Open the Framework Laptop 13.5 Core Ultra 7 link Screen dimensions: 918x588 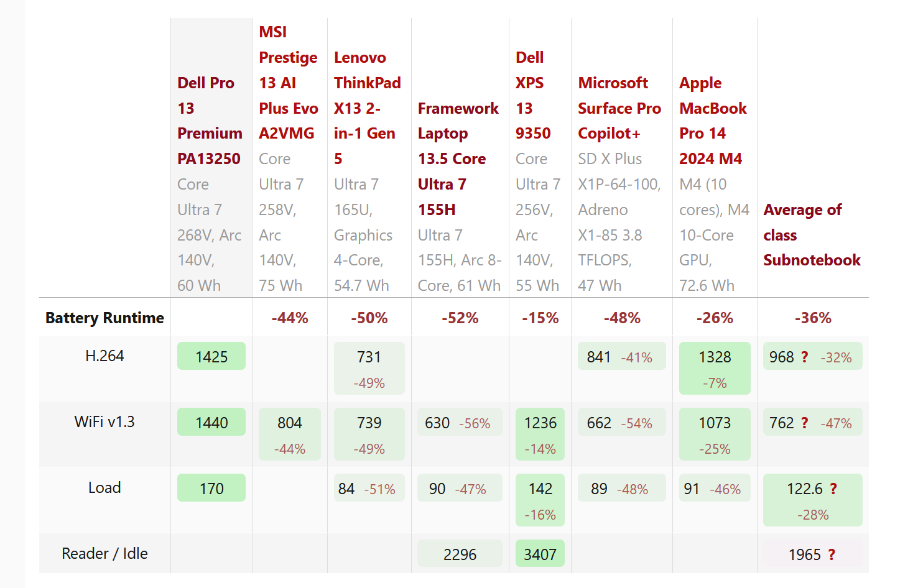(458, 158)
